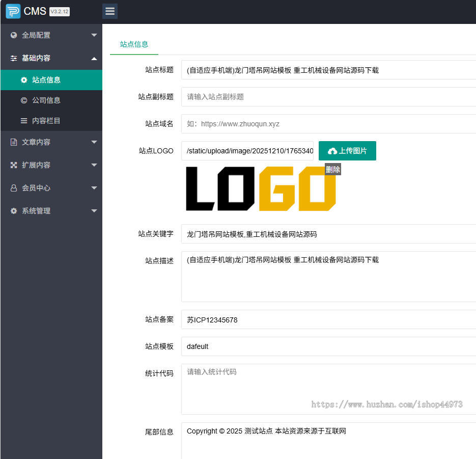This screenshot has width=476, height=459.
Task: Click the list icon beside 内容栏目
Action: 24,121
